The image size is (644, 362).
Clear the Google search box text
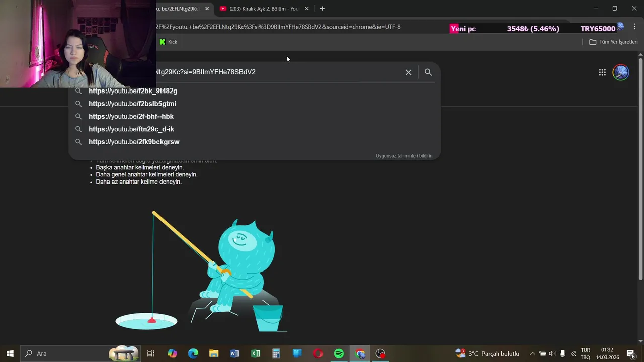[x=408, y=72]
